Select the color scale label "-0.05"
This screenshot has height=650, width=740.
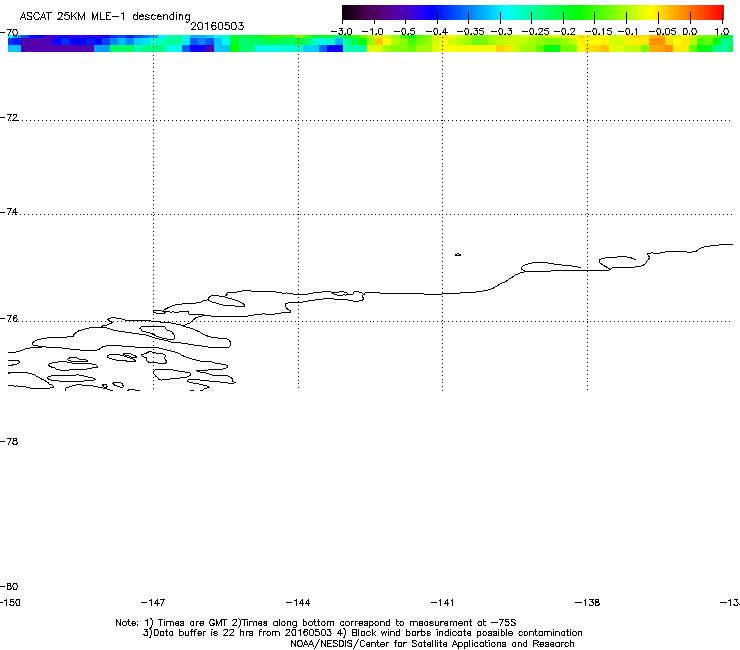tap(663, 32)
